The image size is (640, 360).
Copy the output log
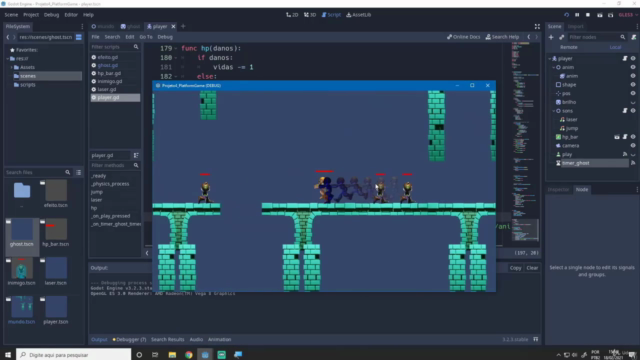coord(516,268)
